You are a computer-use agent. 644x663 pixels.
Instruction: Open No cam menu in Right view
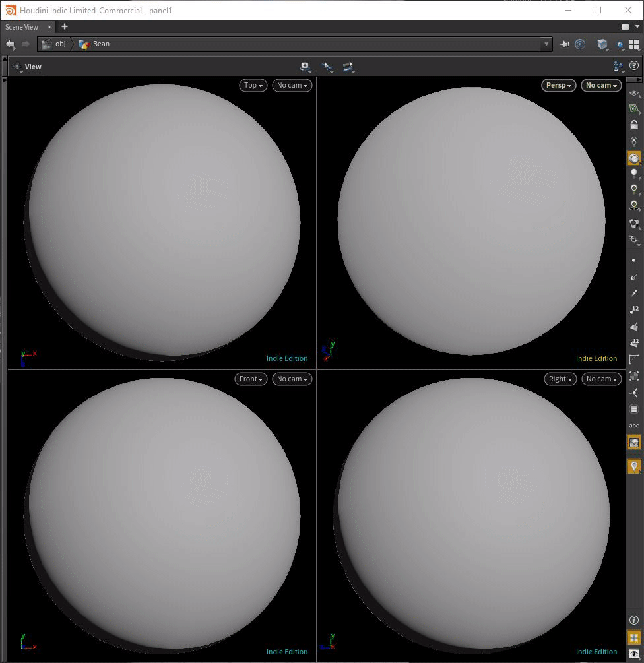[x=601, y=379]
